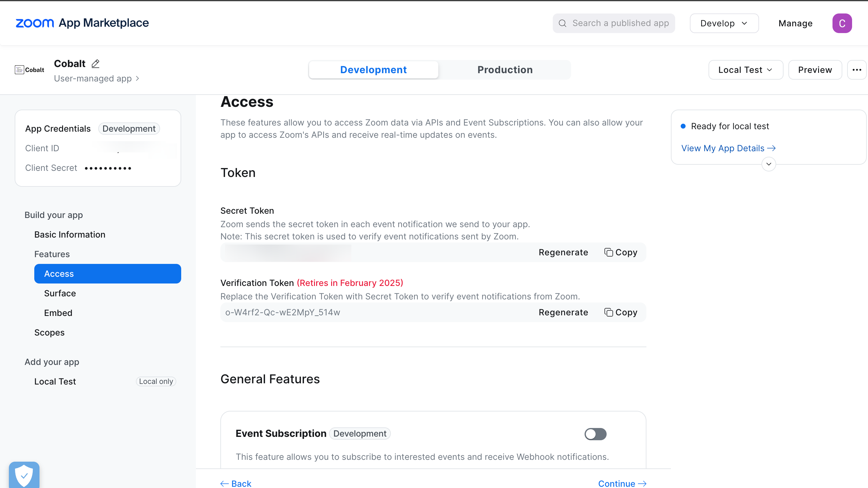This screenshot has width=868, height=488.
Task: Copy the Verification Token
Action: coord(621,312)
